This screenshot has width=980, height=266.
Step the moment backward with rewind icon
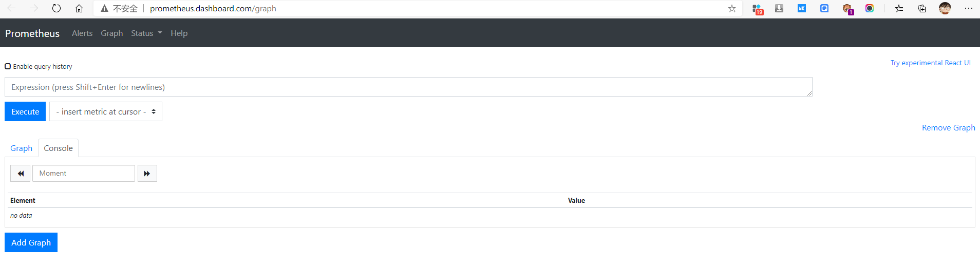(x=21, y=174)
